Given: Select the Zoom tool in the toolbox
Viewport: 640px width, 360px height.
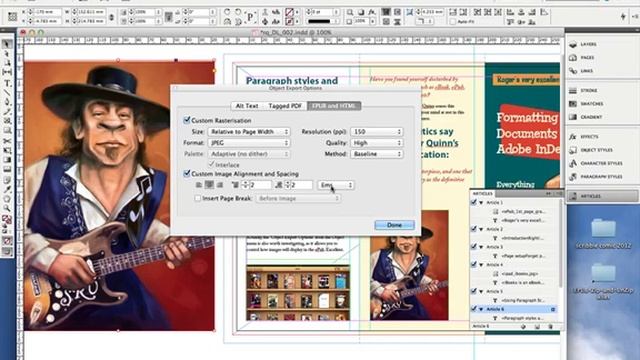Looking at the screenshot, I should pyautogui.click(x=7, y=209).
